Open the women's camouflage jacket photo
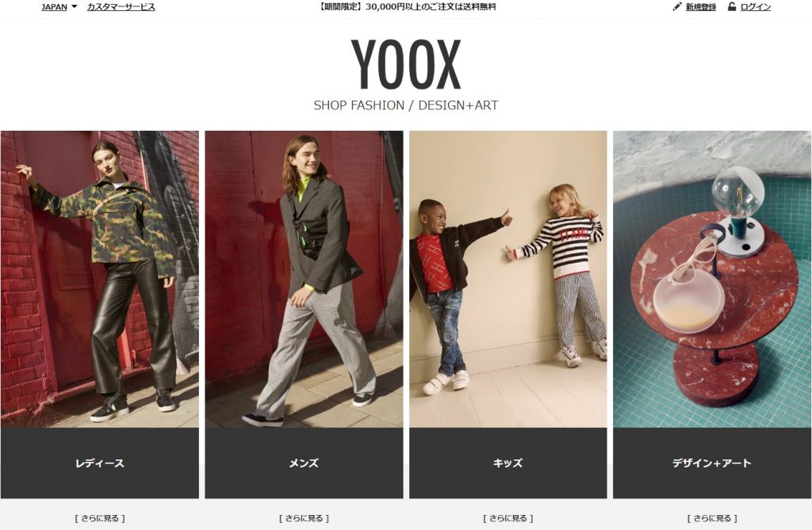The height and width of the screenshot is (530, 812). 99,280
